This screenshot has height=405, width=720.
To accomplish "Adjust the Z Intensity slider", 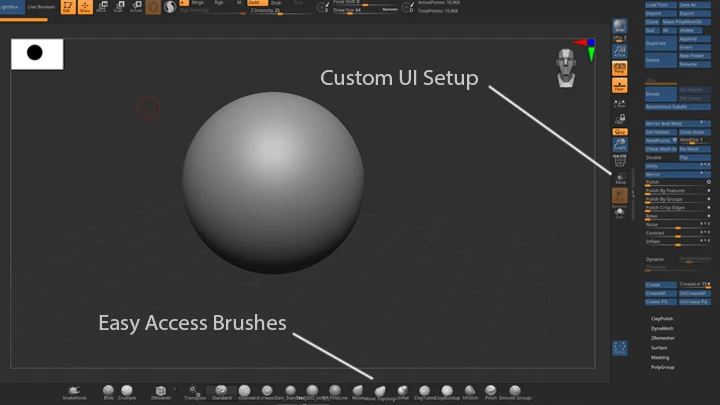I will pyautogui.click(x=280, y=11).
